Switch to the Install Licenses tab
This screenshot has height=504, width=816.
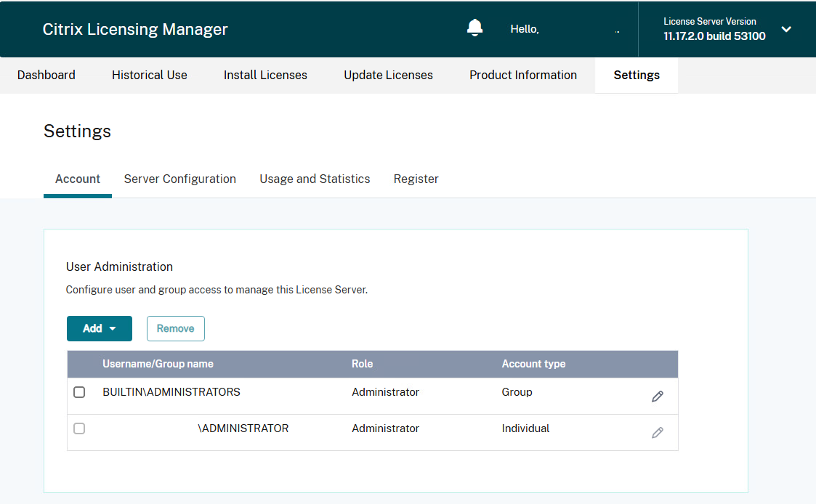265,75
